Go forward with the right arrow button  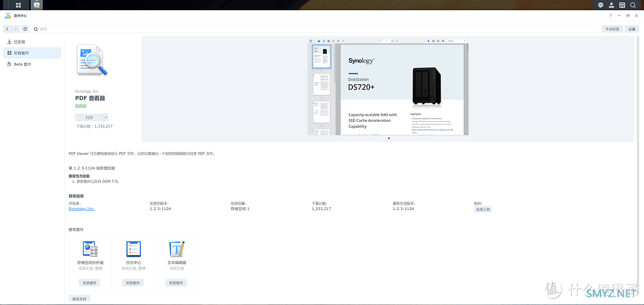coord(15,29)
